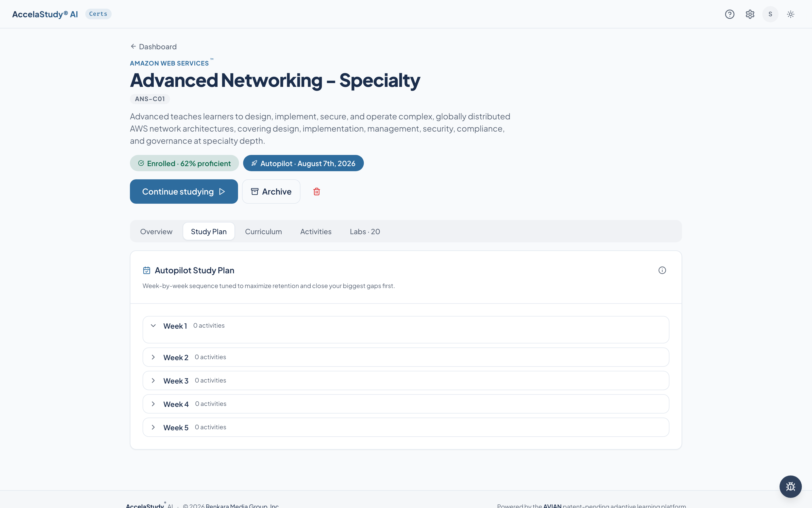The image size is (812, 508).
Task: Open the help question-mark icon
Action: (730, 14)
